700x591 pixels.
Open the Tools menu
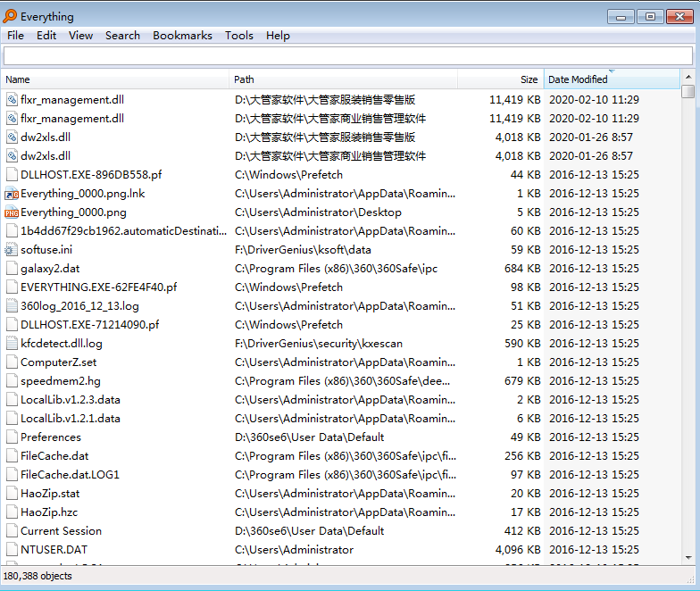pos(239,36)
